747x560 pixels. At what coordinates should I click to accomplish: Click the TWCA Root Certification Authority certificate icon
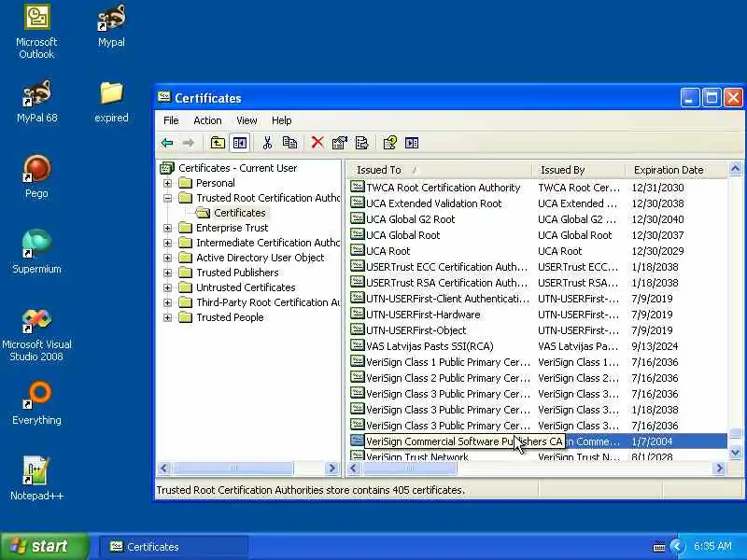tap(358, 187)
